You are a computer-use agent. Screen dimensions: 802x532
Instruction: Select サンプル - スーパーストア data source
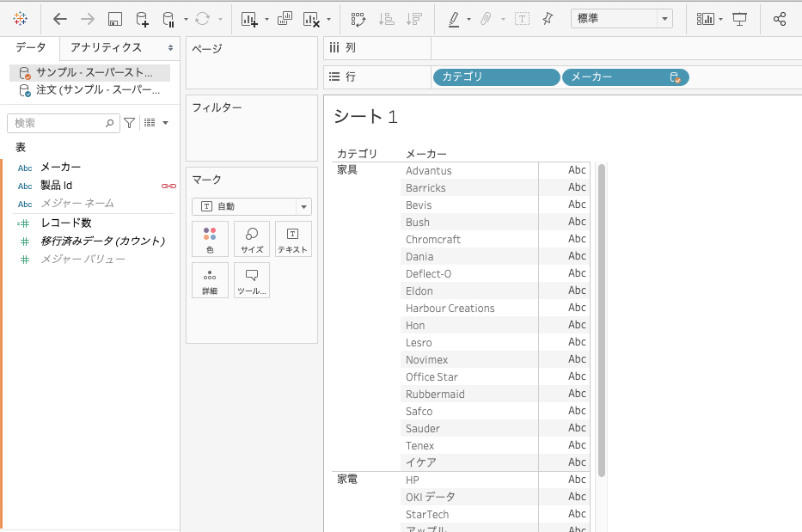pos(89,73)
